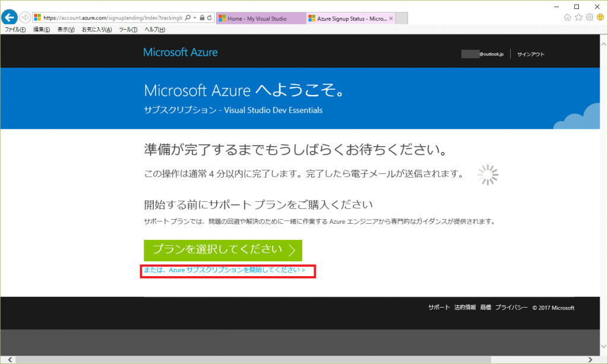This screenshot has width=608, height=364.
Task: Open 商標 footer link
Action: 486,308
